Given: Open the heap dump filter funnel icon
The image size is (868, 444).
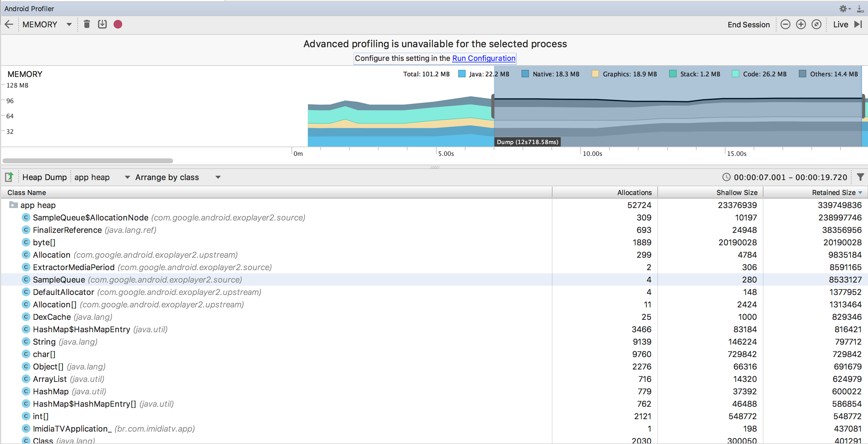Looking at the screenshot, I should (x=861, y=177).
